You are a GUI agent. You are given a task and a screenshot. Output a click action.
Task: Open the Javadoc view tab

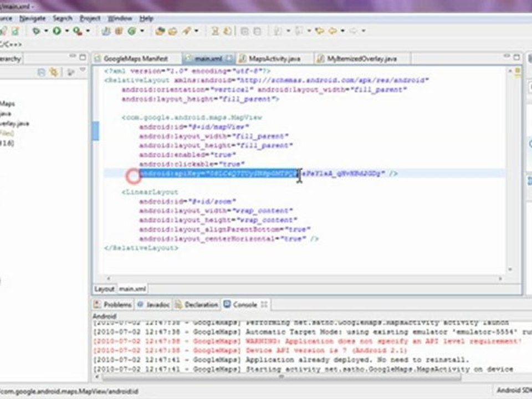click(154, 305)
